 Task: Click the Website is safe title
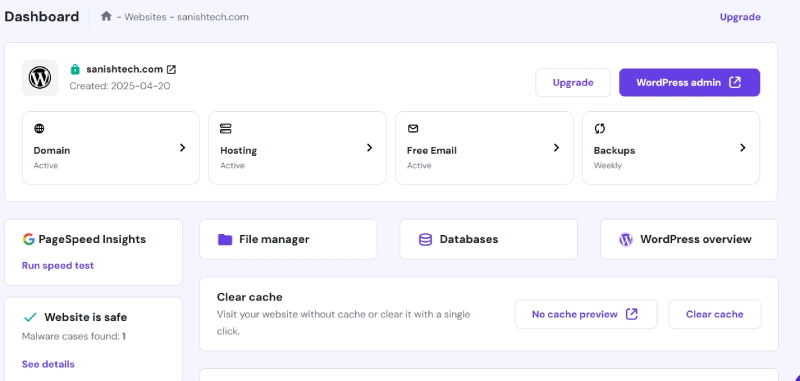point(86,317)
